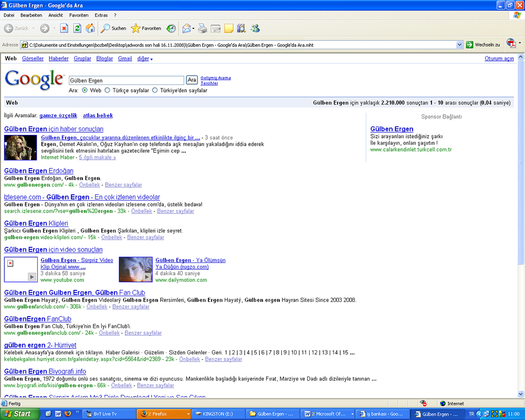This screenshot has height=420, width=525.
Task: Open the back button history dropdown
Action: click(33, 28)
